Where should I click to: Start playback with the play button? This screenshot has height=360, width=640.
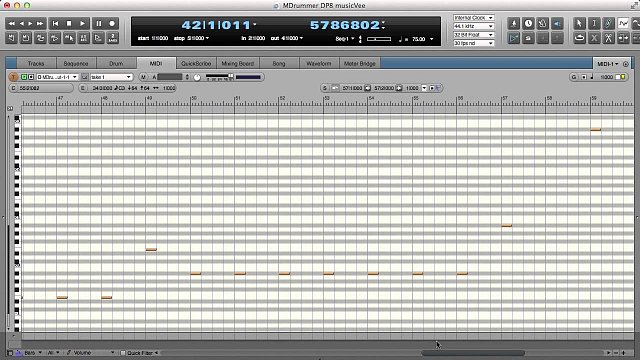(x=82, y=24)
